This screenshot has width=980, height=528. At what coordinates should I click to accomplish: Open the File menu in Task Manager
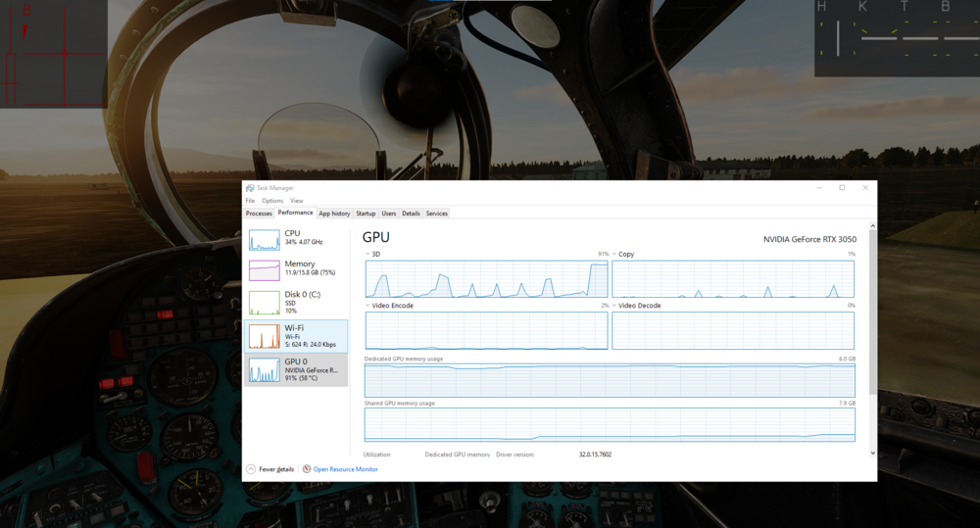pos(250,201)
